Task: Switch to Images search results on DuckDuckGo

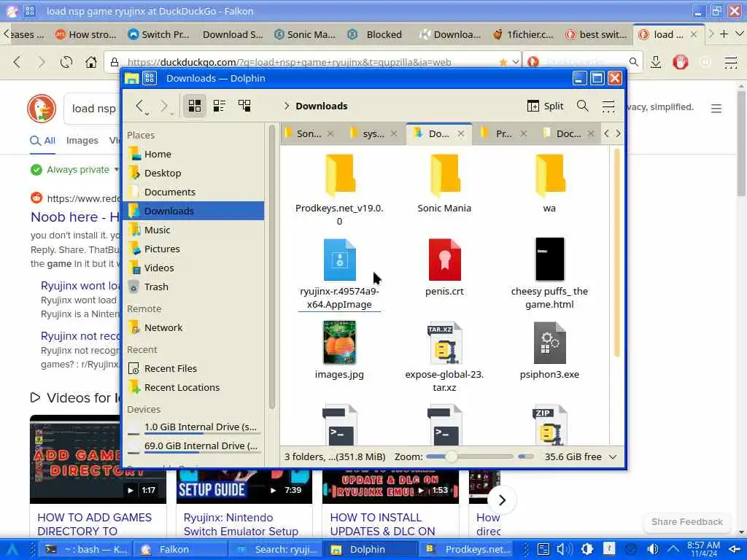Action: tap(82, 141)
